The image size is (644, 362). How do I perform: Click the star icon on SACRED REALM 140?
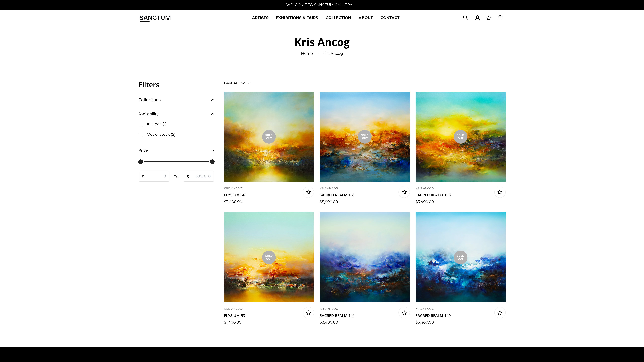pos(500,312)
